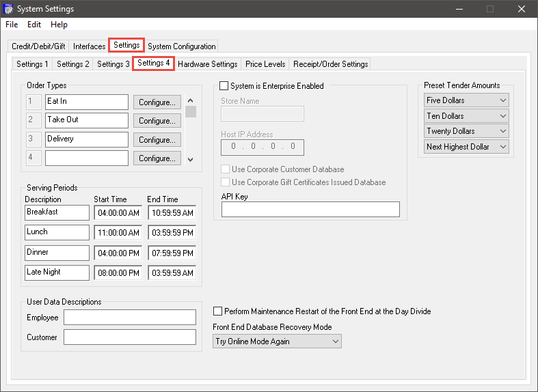Viewport: 538px width, 392px height.
Task: Switch to the Hardware Settings tab
Action: tap(207, 64)
